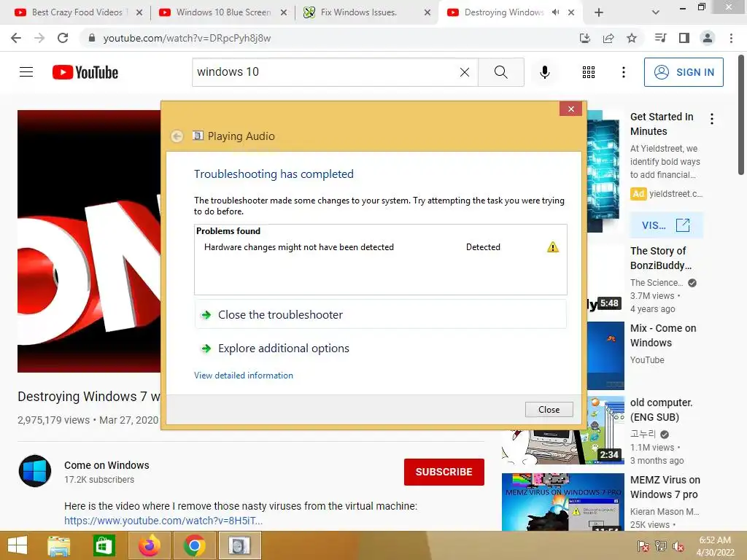
Task: Open YouTube settings three-dot menu
Action: (624, 72)
